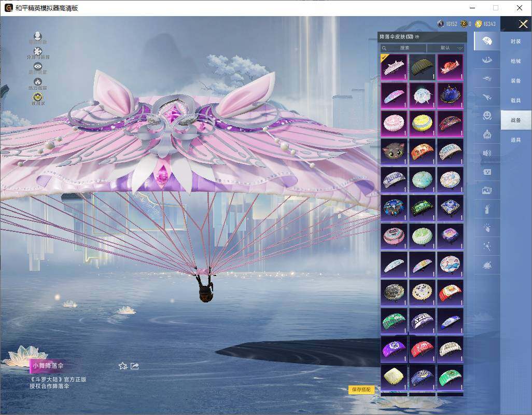This screenshot has width=532, height=415.
Task: Switch to the 载具 tab
Action: 516,101
